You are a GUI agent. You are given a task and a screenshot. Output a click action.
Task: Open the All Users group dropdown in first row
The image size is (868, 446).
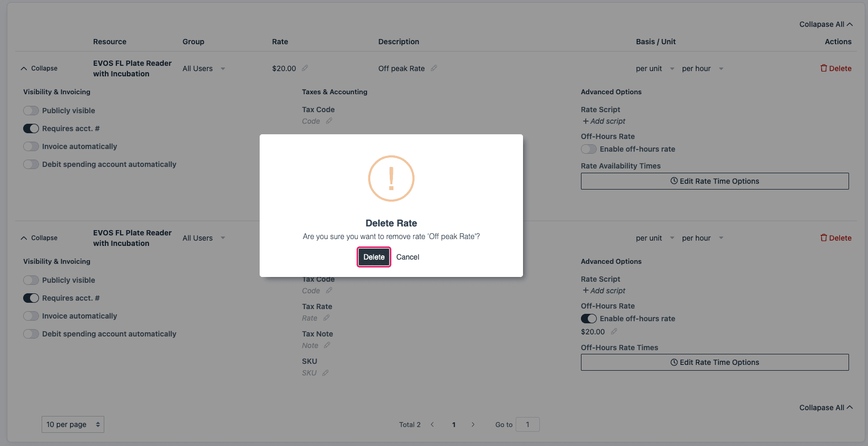point(204,68)
